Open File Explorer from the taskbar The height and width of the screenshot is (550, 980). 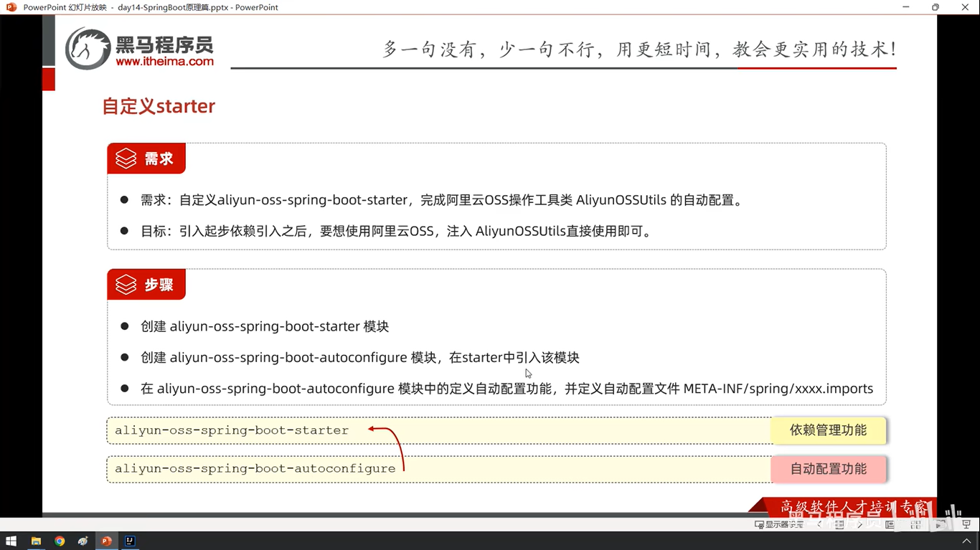[x=36, y=541]
